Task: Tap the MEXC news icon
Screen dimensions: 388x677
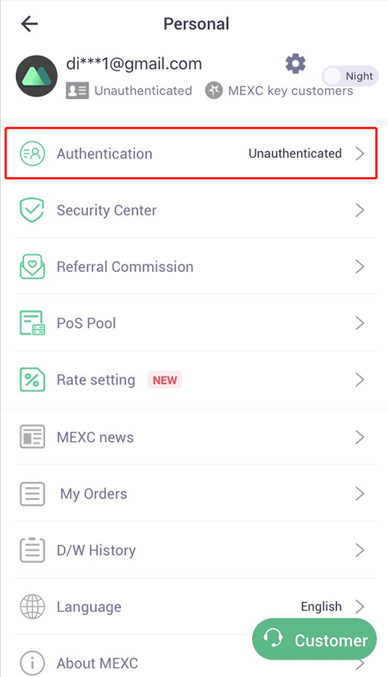Action: [x=32, y=437]
